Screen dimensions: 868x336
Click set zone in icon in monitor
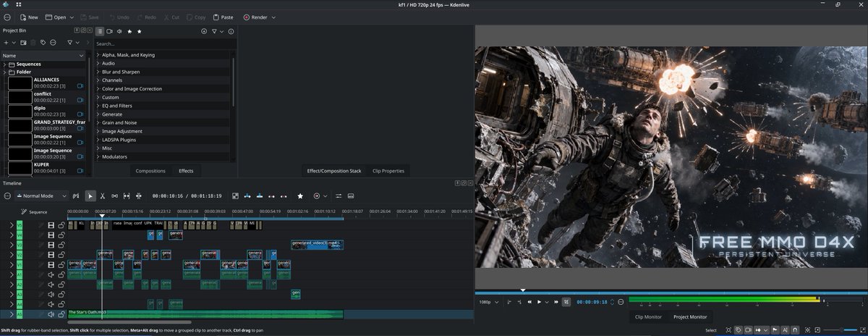tap(509, 302)
